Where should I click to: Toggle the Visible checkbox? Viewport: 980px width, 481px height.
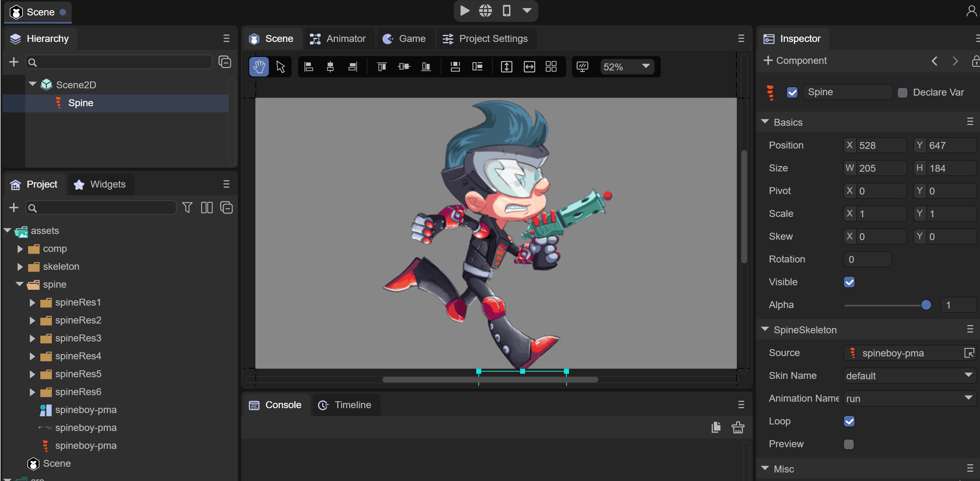[849, 282]
